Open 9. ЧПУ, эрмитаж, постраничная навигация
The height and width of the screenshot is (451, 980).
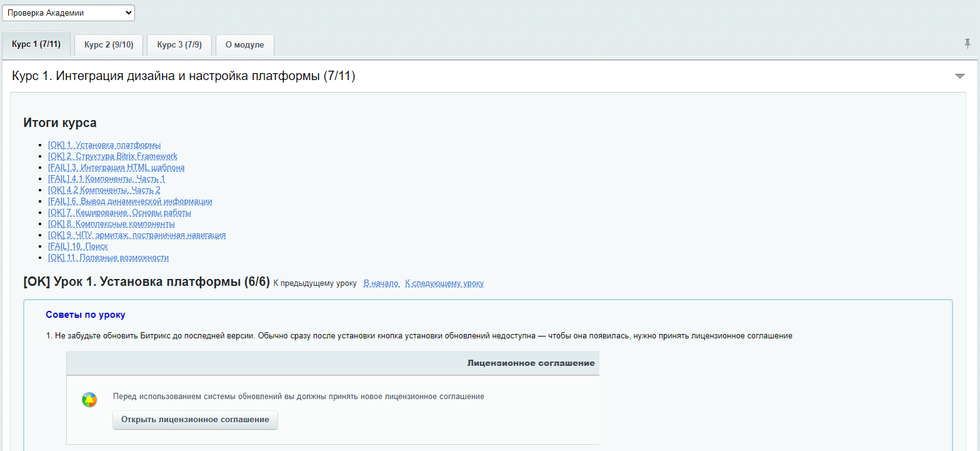pyautogui.click(x=137, y=235)
